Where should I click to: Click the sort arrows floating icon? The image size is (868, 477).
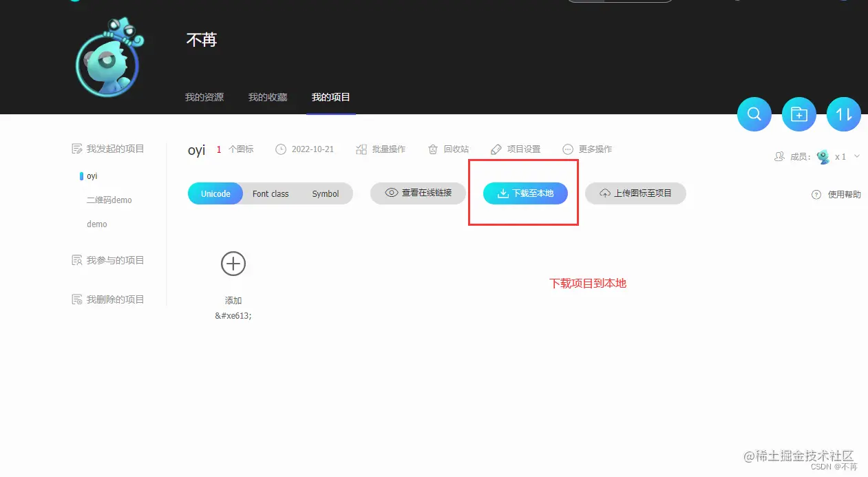[843, 114]
